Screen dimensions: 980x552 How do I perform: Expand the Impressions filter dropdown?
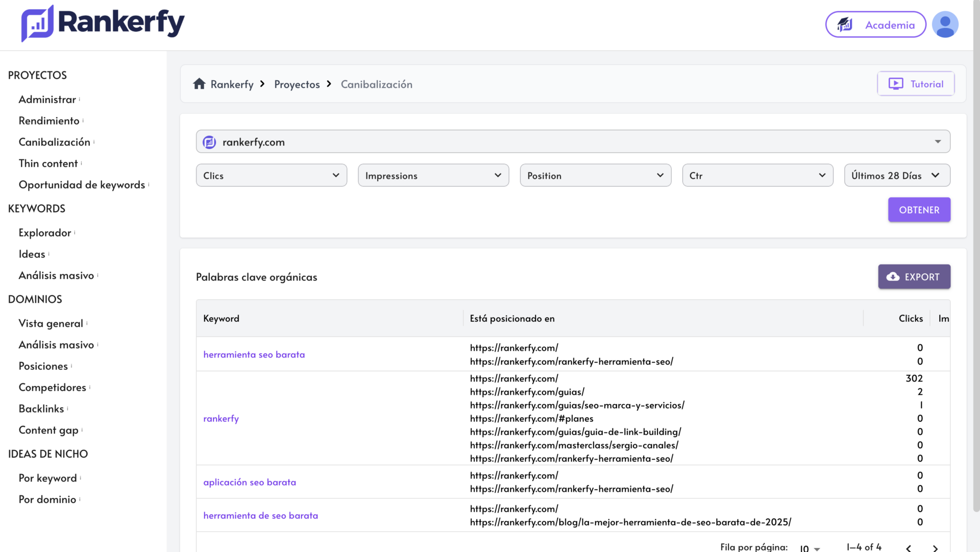click(x=433, y=175)
